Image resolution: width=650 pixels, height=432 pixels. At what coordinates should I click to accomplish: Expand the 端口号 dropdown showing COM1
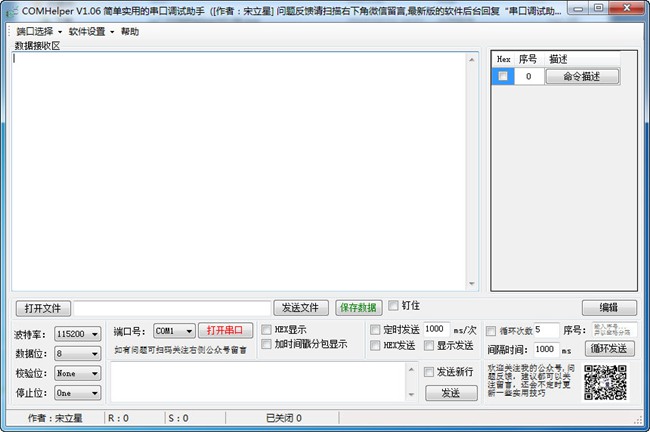174,331
